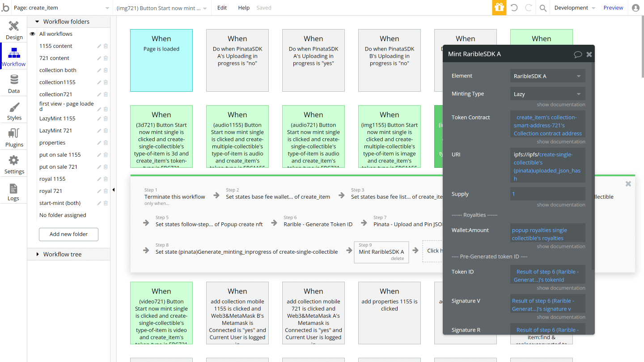Open the Help menu
Screen dimensions: 644x362
[244, 8]
